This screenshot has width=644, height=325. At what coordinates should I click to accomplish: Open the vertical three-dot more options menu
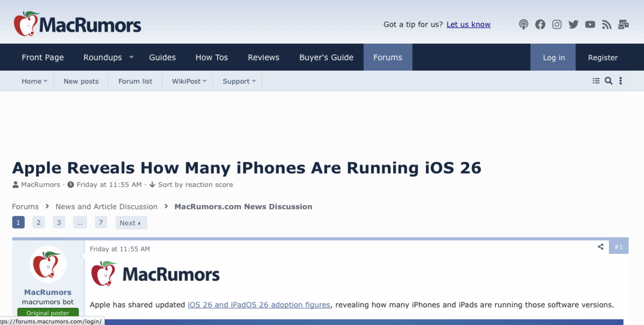[621, 81]
